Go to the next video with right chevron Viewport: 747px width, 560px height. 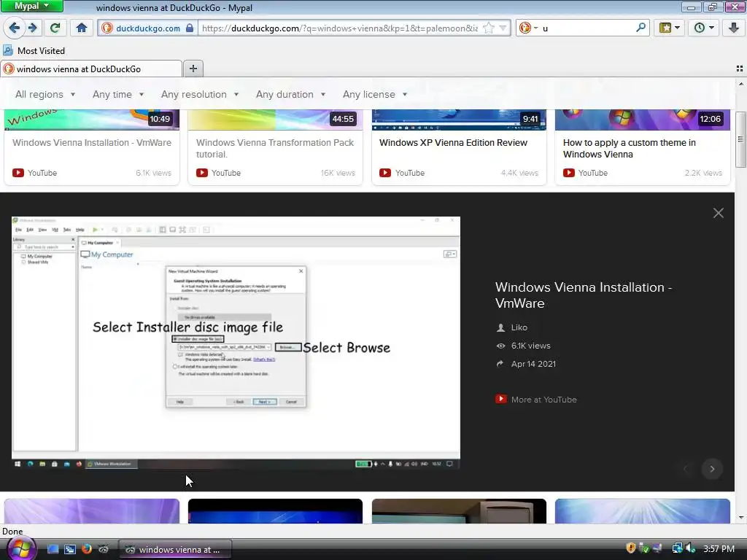712,469
